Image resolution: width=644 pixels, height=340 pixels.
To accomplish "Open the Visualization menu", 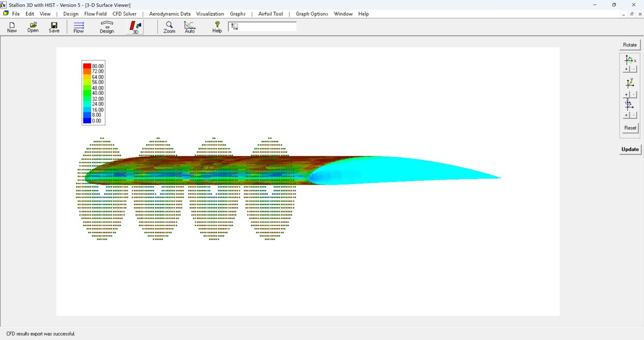I will [210, 14].
